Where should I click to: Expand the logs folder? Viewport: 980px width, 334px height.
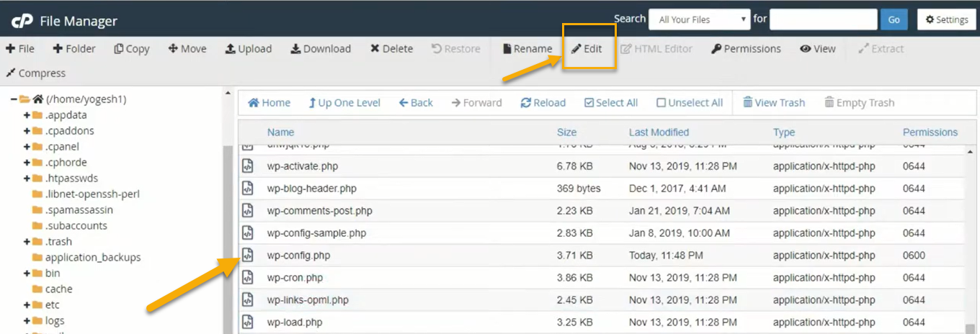[x=27, y=321]
